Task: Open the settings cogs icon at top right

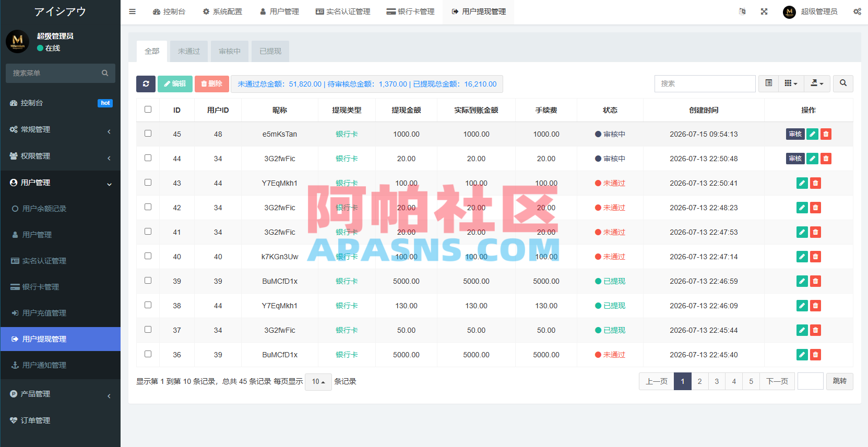Action: pos(857,11)
